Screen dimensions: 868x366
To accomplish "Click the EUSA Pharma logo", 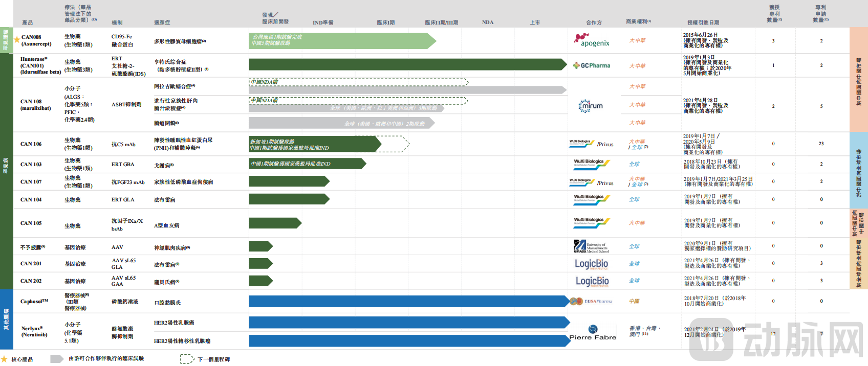I will tap(591, 301).
